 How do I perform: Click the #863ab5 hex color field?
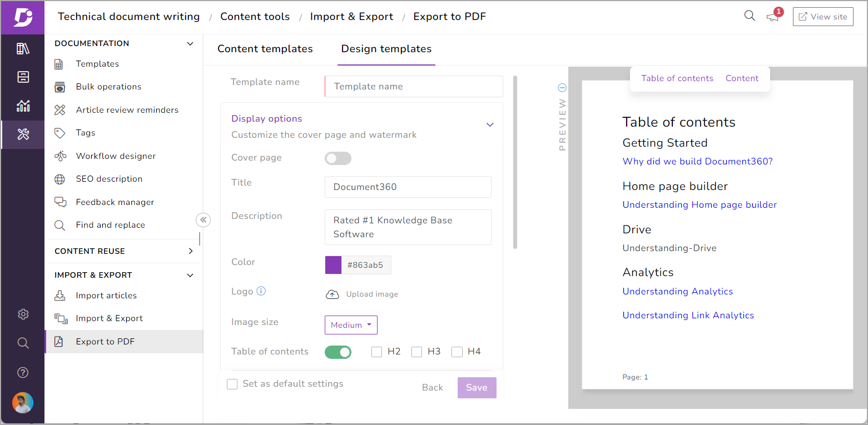366,265
